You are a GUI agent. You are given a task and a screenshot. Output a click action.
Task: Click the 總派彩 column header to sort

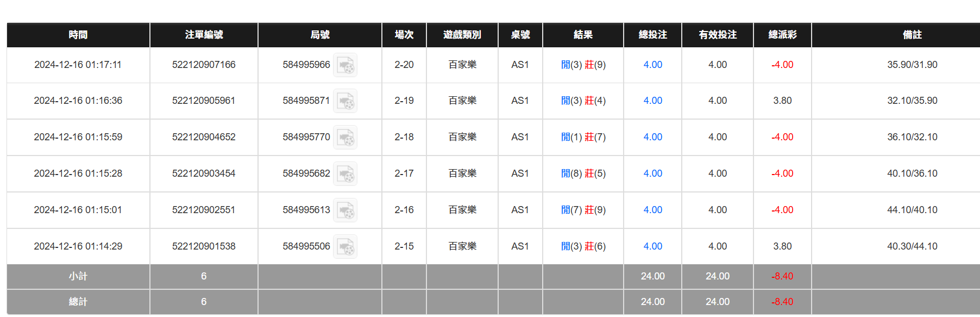tap(782, 35)
